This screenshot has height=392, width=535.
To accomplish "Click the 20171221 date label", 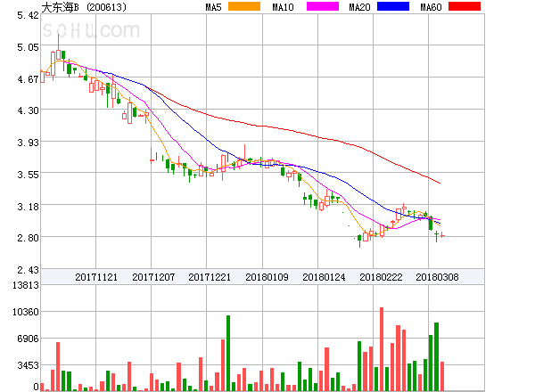I will pyautogui.click(x=210, y=277).
